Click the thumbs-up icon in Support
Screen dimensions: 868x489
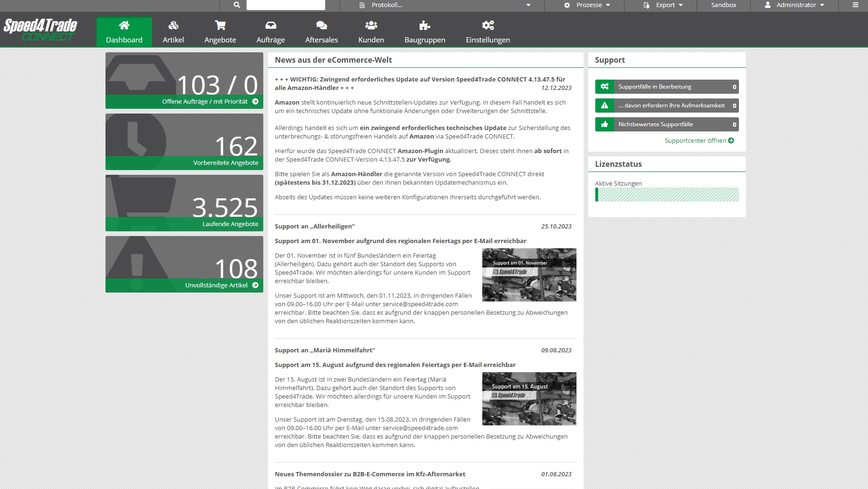coord(605,124)
